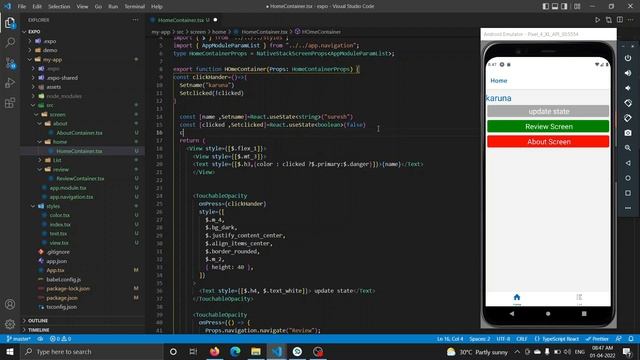Open the Source Control view
Screen dimensions: 640x360
click(x=10, y=63)
